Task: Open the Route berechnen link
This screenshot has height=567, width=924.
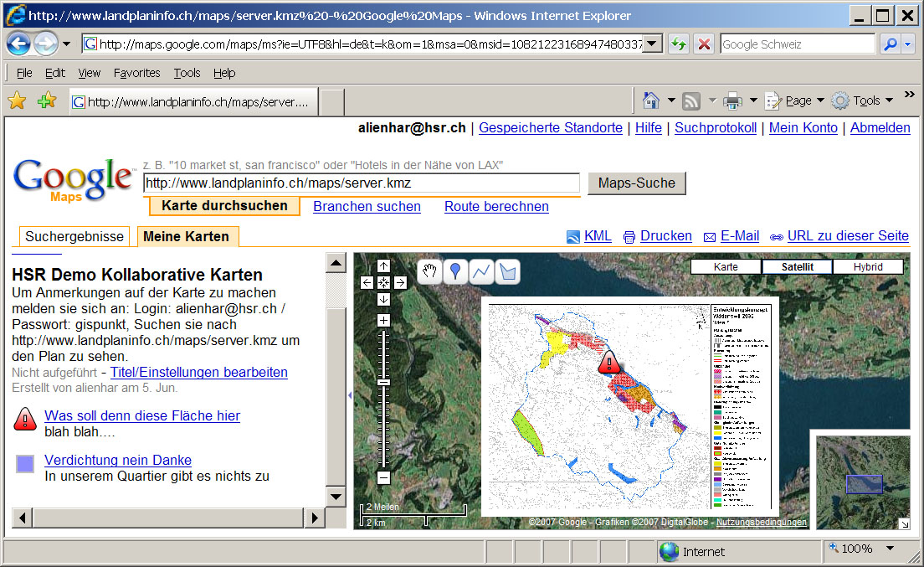Action: [x=496, y=206]
